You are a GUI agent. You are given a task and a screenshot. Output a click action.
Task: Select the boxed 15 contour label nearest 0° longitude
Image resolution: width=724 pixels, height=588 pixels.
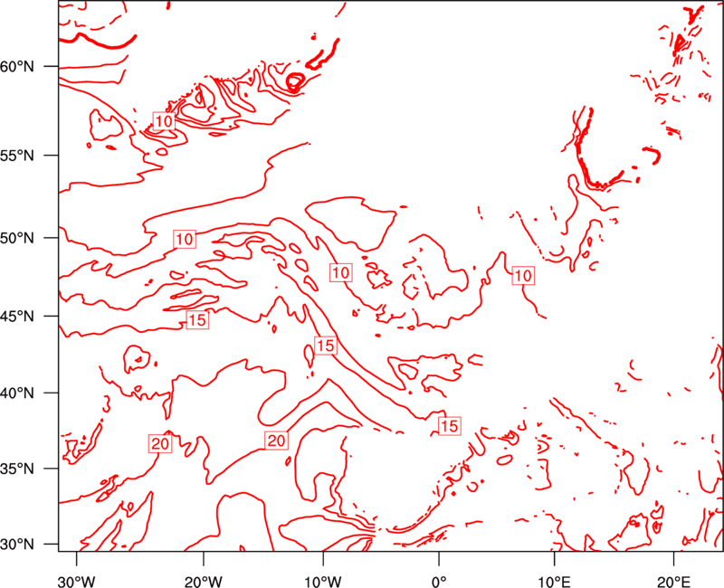pyautogui.click(x=449, y=425)
